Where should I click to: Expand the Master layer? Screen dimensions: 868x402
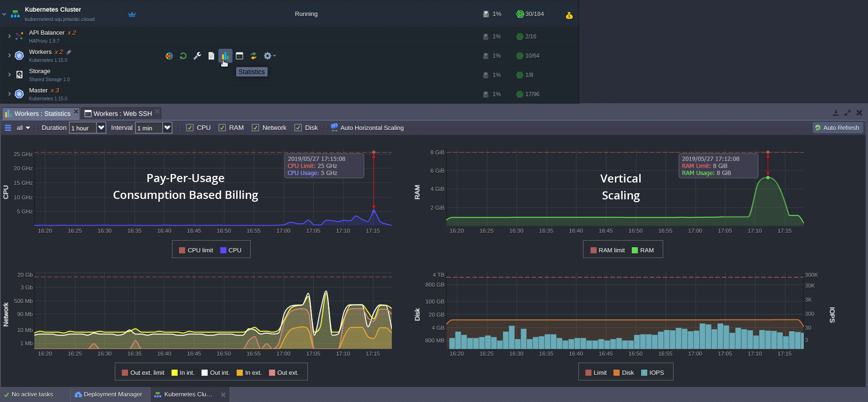tap(9, 94)
